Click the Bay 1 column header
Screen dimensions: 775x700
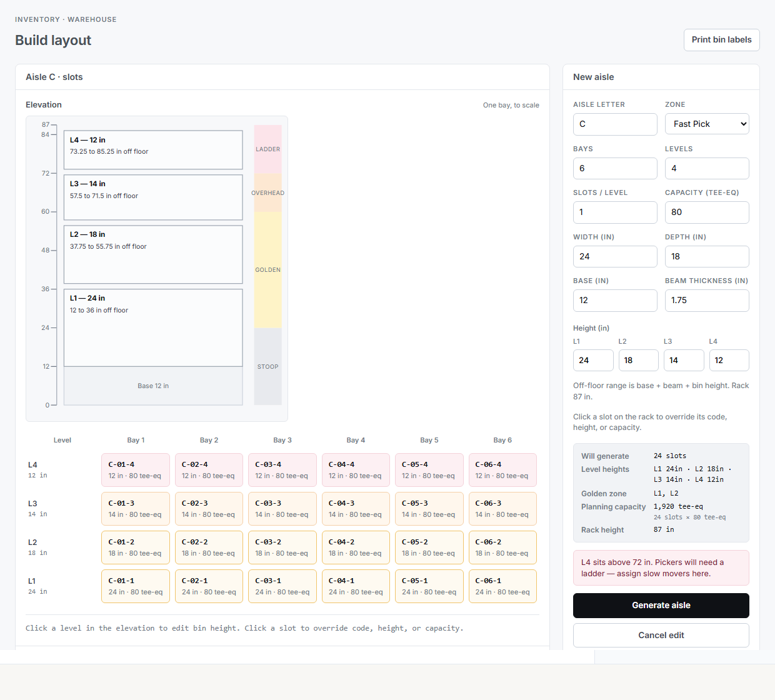pos(136,440)
